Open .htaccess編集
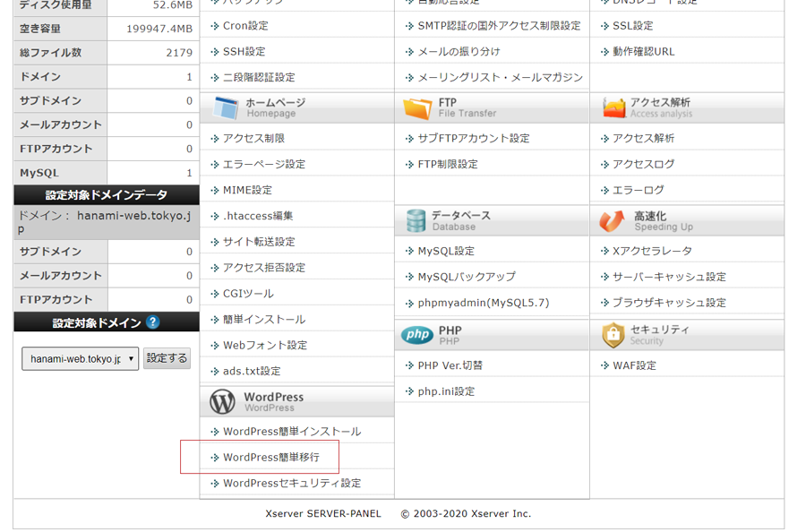 click(258, 216)
